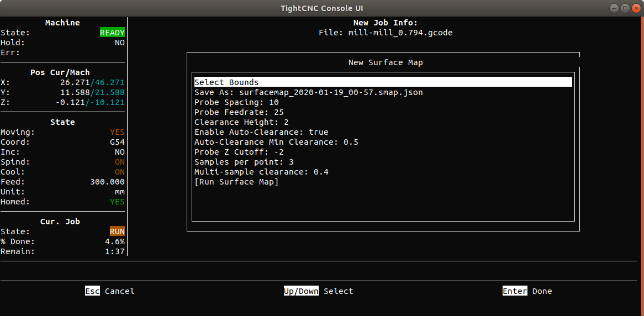
Task: Click the Moving status YES
Action: 117,133
